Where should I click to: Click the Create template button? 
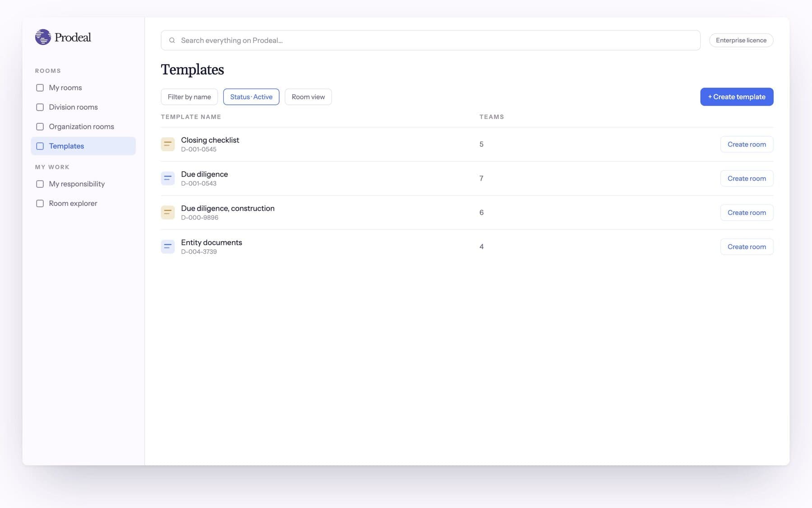737,97
